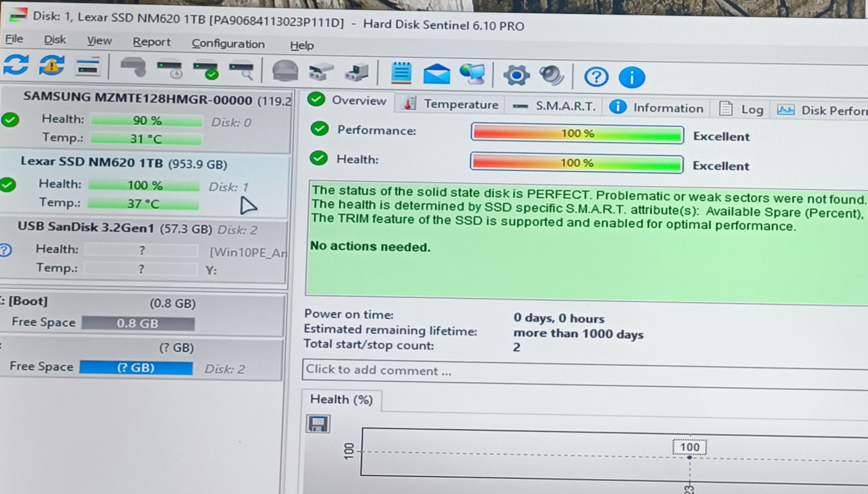The image size is (868, 494).
Task: Open the gear configuration icon
Action: [x=516, y=75]
